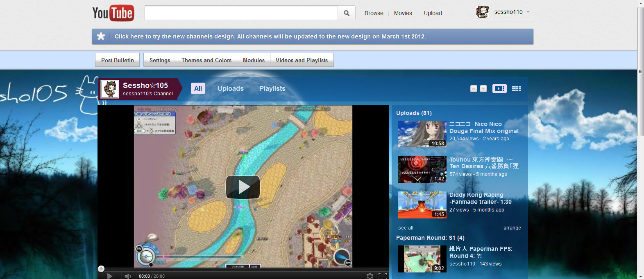Open player quality settings gear

[x=370, y=276]
